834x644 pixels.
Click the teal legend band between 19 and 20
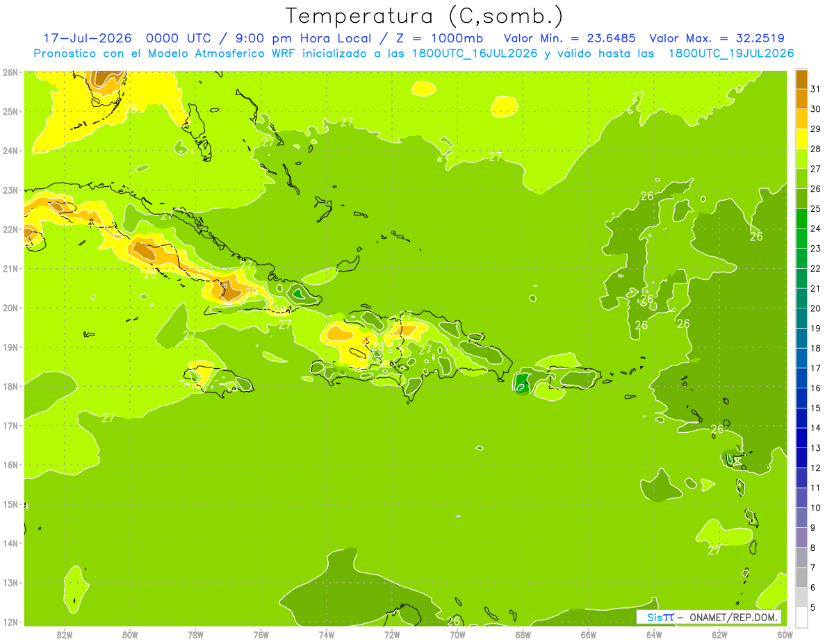click(x=801, y=318)
